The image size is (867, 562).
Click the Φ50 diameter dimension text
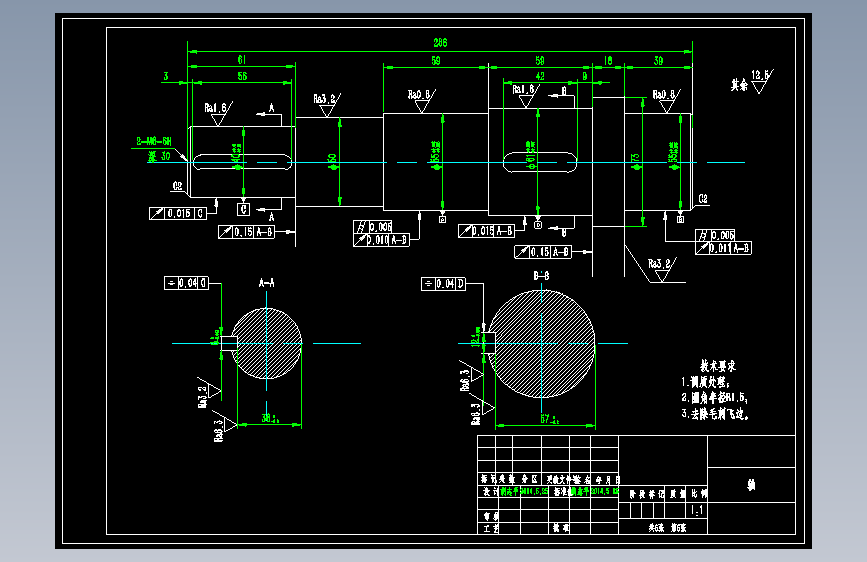(332, 160)
